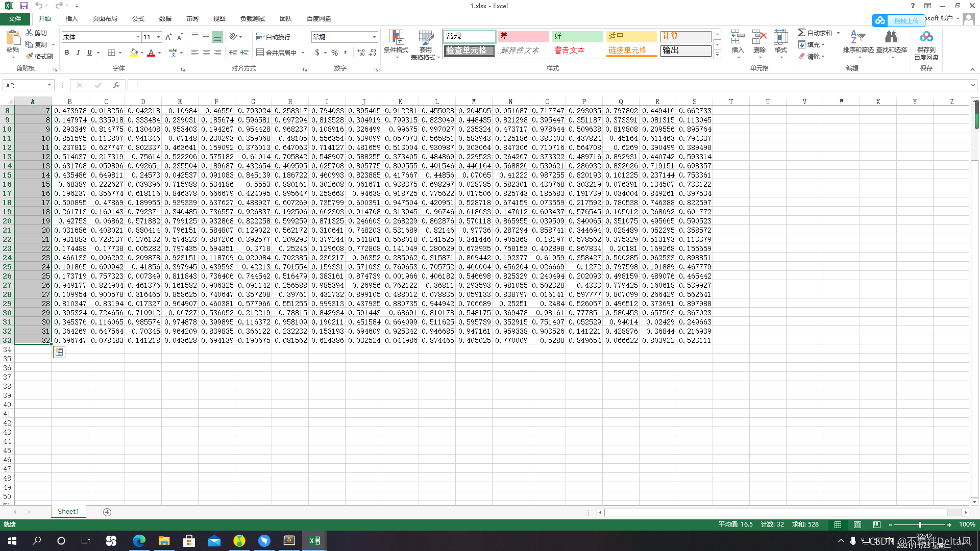The height and width of the screenshot is (551, 980).
Task: Toggle italic formatting
Action: tap(78, 53)
